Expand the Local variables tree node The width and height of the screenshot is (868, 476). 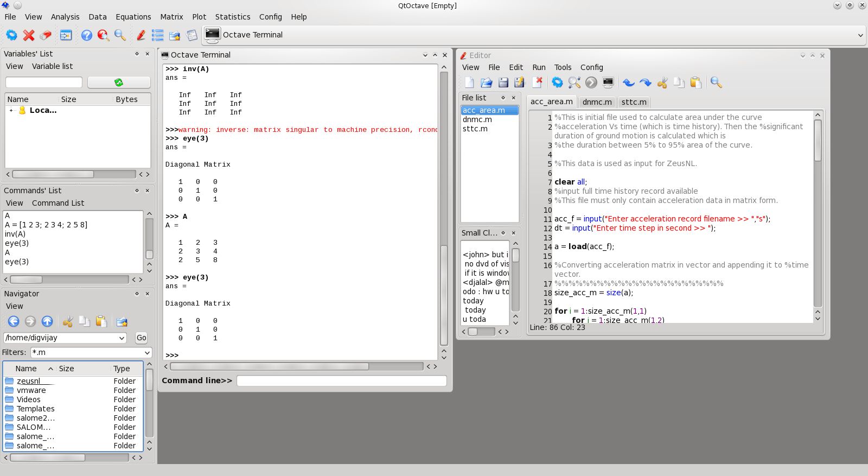tap(11, 111)
